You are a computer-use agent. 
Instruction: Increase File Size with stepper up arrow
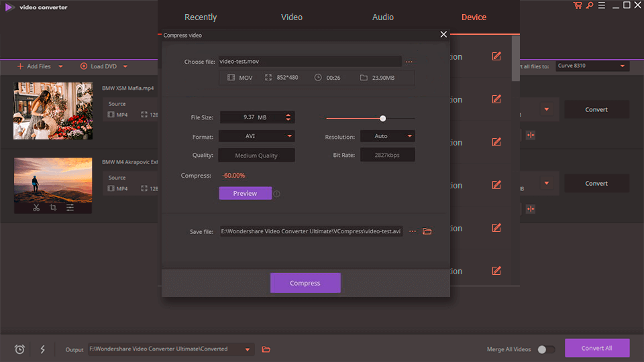[288, 115]
